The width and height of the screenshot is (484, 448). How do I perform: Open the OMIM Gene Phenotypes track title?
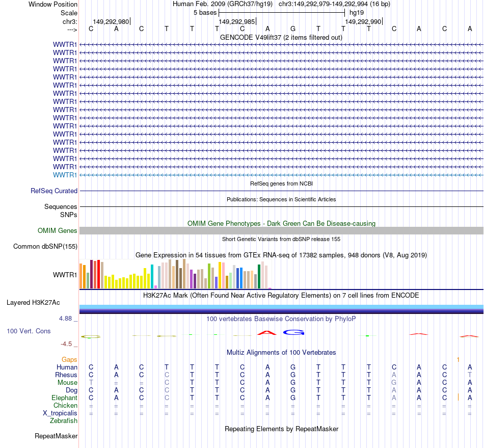281,224
